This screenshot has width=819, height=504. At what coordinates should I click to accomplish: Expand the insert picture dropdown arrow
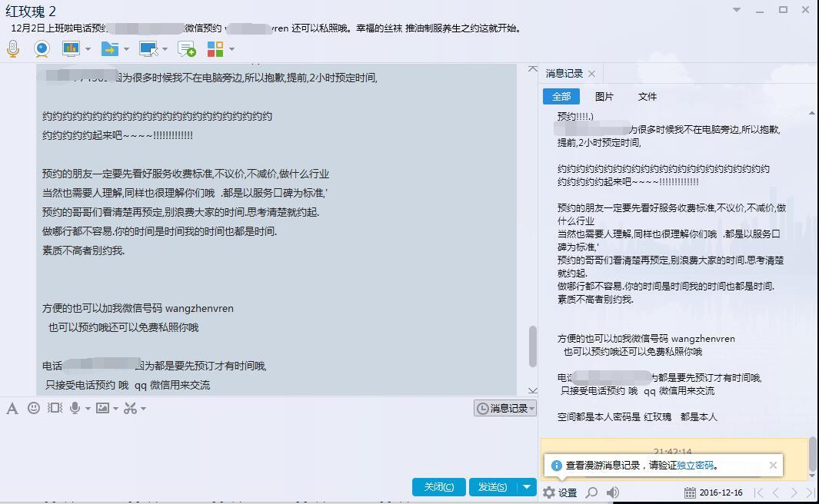[x=115, y=409]
